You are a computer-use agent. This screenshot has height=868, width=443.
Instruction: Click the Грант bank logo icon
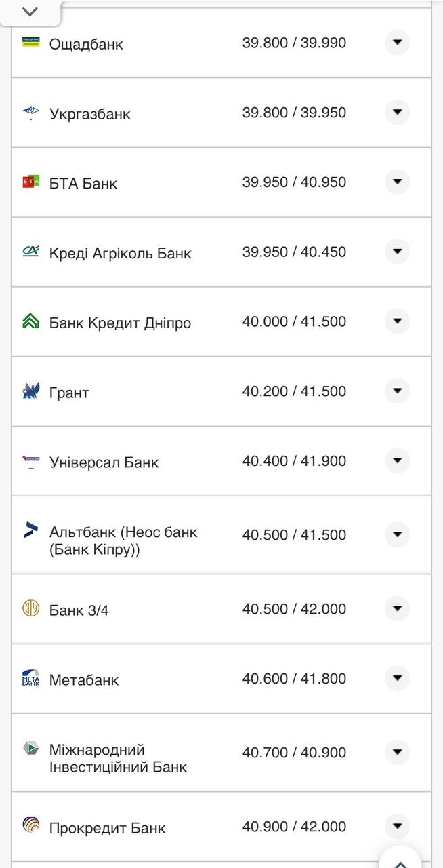(x=30, y=391)
